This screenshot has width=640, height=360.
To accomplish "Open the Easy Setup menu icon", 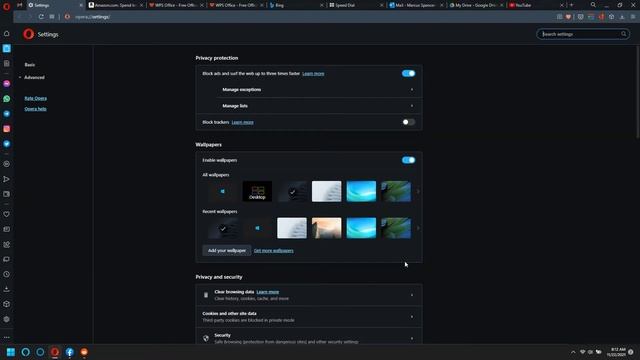I will click(x=633, y=17).
